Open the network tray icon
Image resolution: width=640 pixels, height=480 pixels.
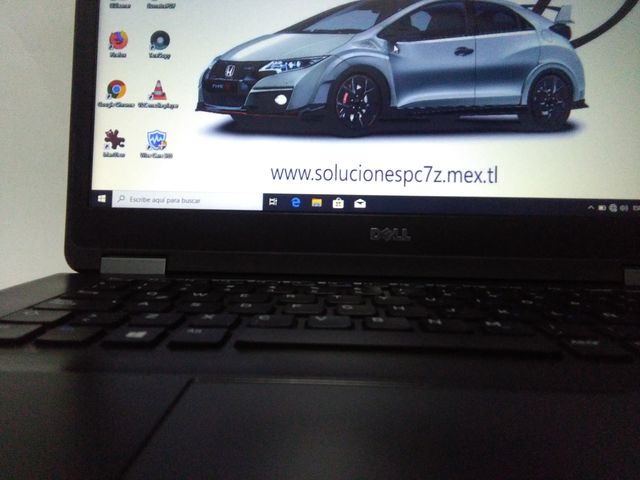click(613, 208)
